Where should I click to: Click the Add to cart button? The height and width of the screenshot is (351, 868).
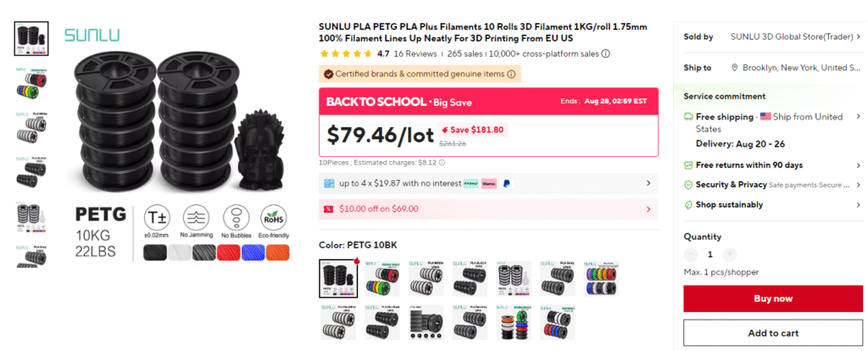pyautogui.click(x=773, y=332)
